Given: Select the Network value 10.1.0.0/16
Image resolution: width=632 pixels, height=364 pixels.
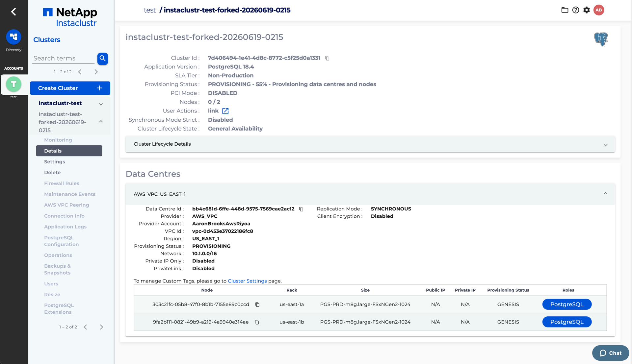Looking at the screenshot, I should [x=204, y=254].
